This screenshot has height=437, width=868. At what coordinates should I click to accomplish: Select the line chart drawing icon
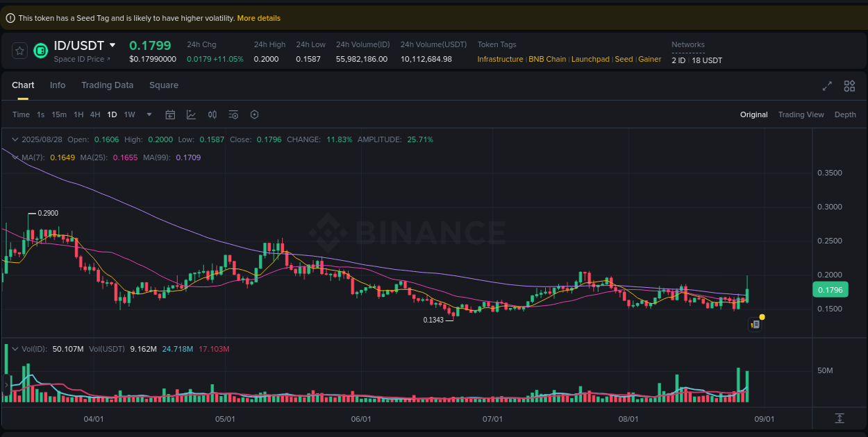(192, 114)
